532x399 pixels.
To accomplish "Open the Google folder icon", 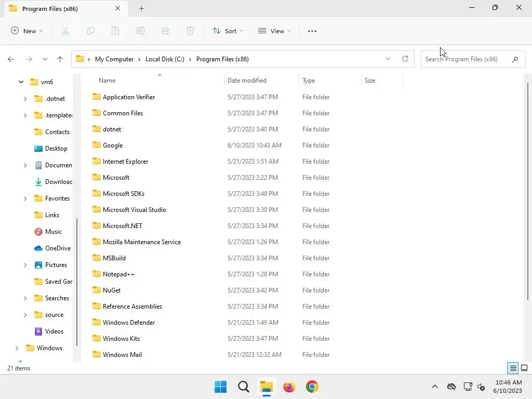I will coord(97,145).
